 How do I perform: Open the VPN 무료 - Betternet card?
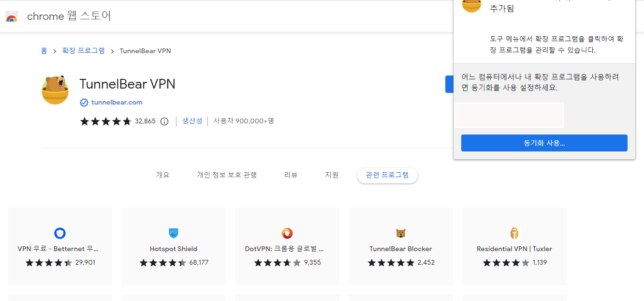pyautogui.click(x=60, y=246)
